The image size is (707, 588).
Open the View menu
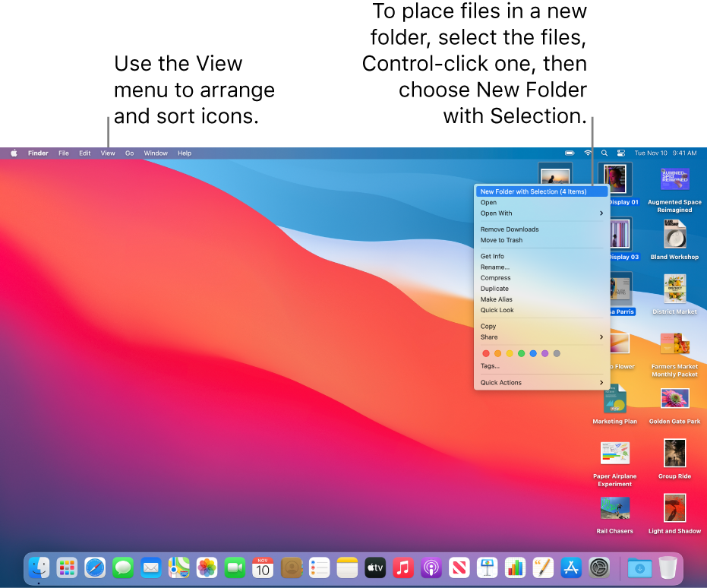[x=107, y=153]
